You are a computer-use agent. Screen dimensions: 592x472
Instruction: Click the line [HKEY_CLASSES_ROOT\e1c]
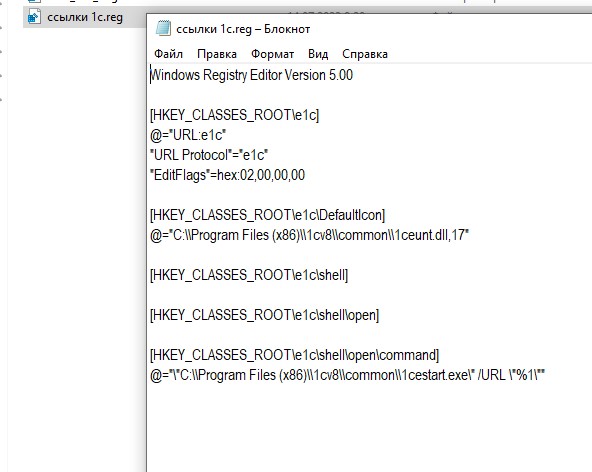tap(234, 115)
